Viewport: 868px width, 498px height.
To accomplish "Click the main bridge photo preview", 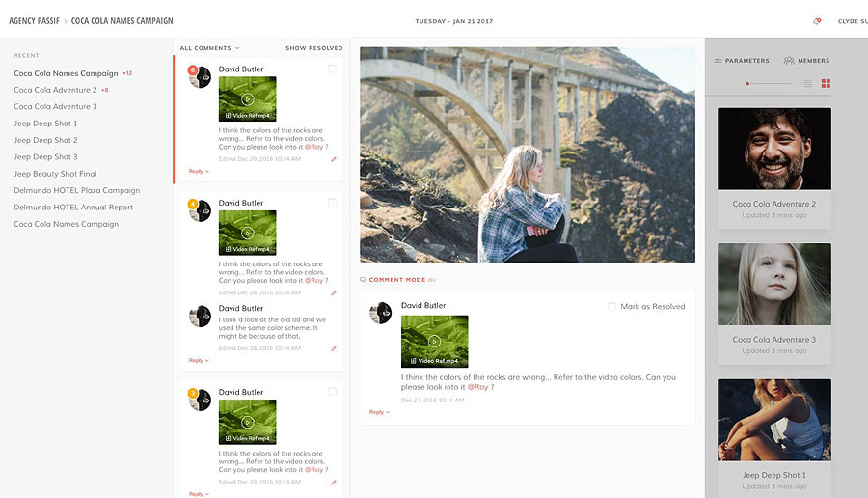I will (528, 154).
